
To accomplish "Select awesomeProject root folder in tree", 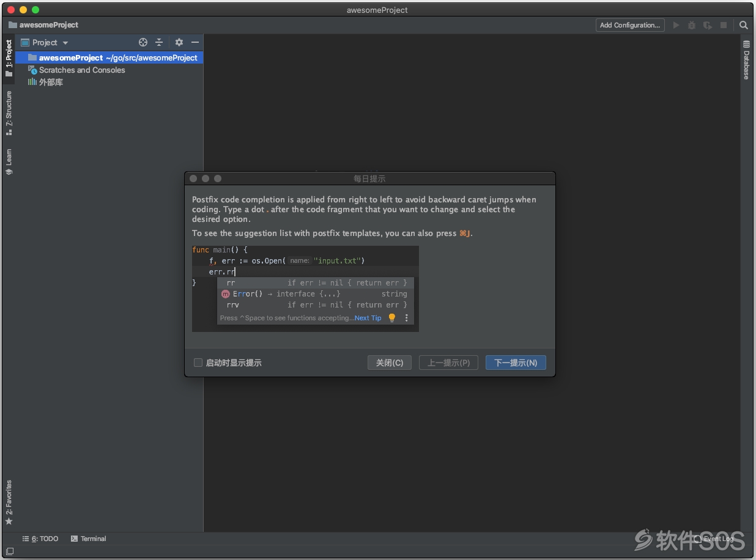I will [x=109, y=57].
